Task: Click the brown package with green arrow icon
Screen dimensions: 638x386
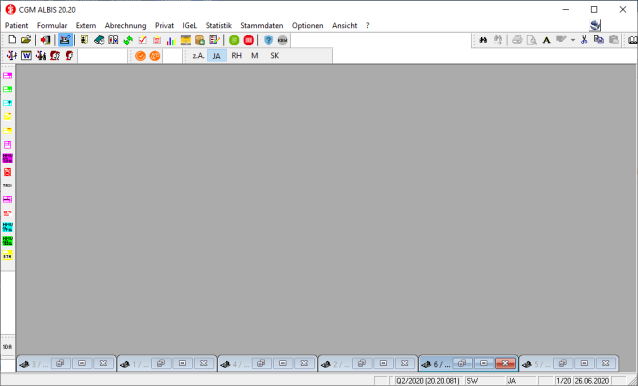Action: tap(200, 40)
